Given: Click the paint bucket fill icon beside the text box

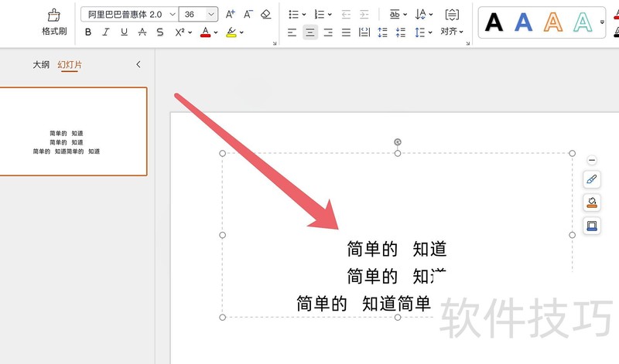Looking at the screenshot, I should click(x=592, y=202).
